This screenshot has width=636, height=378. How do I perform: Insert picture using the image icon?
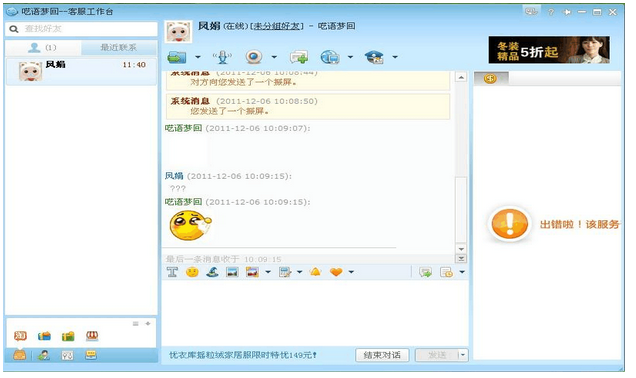[232, 272]
